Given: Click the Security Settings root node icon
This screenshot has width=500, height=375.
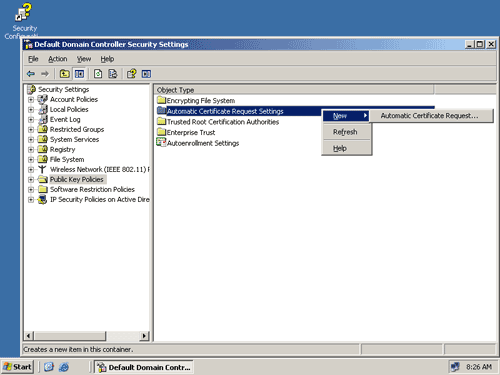Looking at the screenshot, I should pyautogui.click(x=32, y=89).
